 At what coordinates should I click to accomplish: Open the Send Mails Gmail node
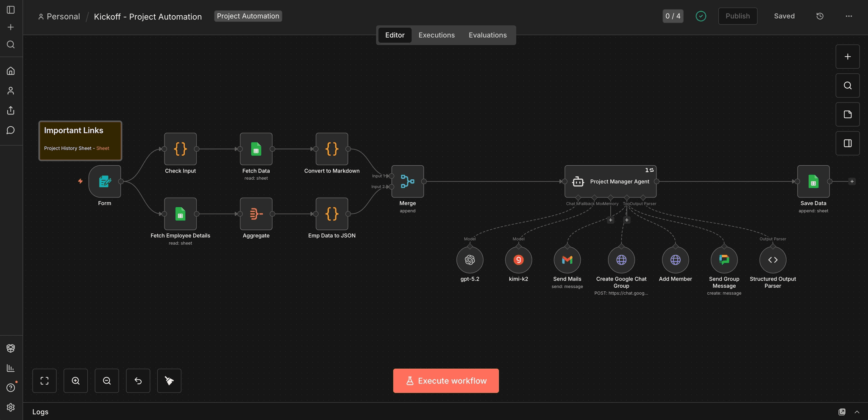click(x=567, y=260)
